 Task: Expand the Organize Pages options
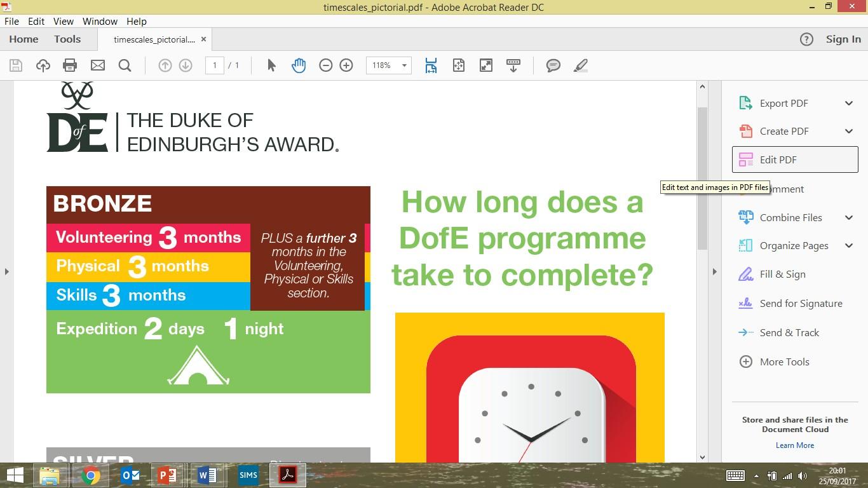coord(849,245)
